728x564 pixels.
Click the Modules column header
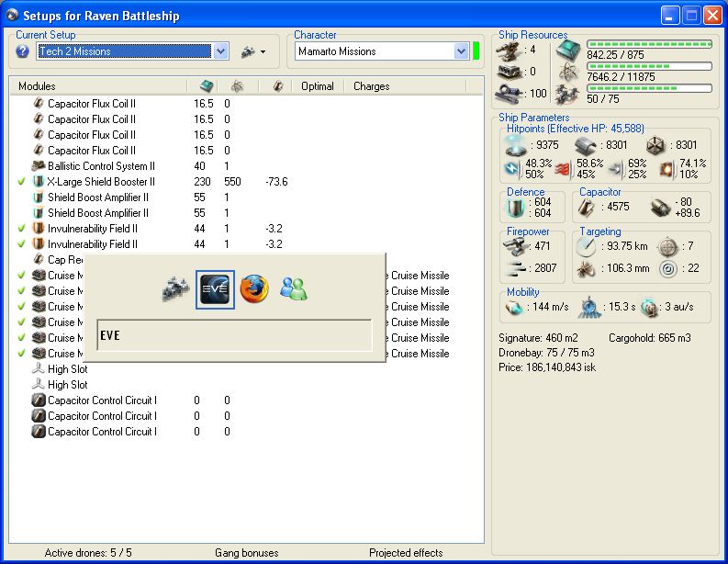coord(37,86)
